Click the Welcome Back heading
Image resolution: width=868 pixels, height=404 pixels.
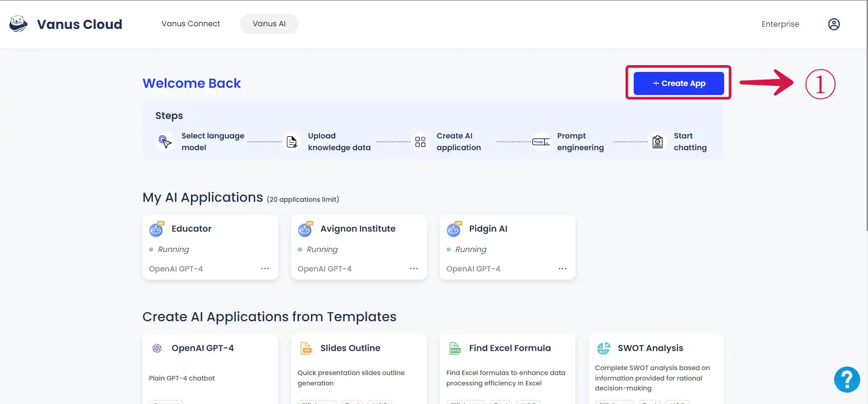192,83
